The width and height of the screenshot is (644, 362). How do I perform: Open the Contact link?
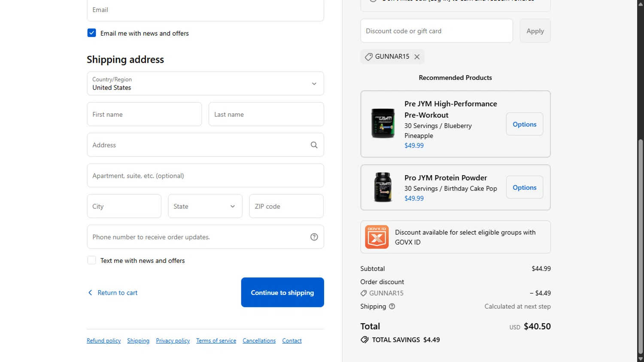pos(292,341)
